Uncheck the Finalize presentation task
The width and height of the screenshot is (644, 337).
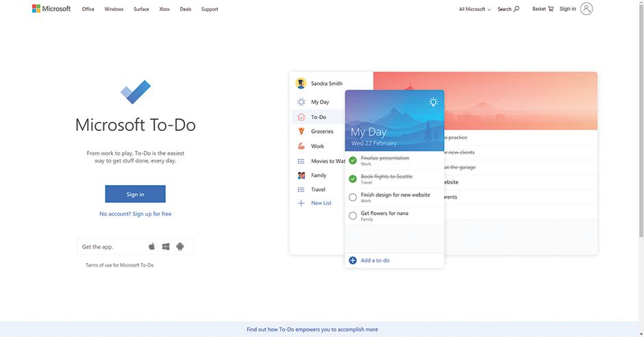click(353, 160)
